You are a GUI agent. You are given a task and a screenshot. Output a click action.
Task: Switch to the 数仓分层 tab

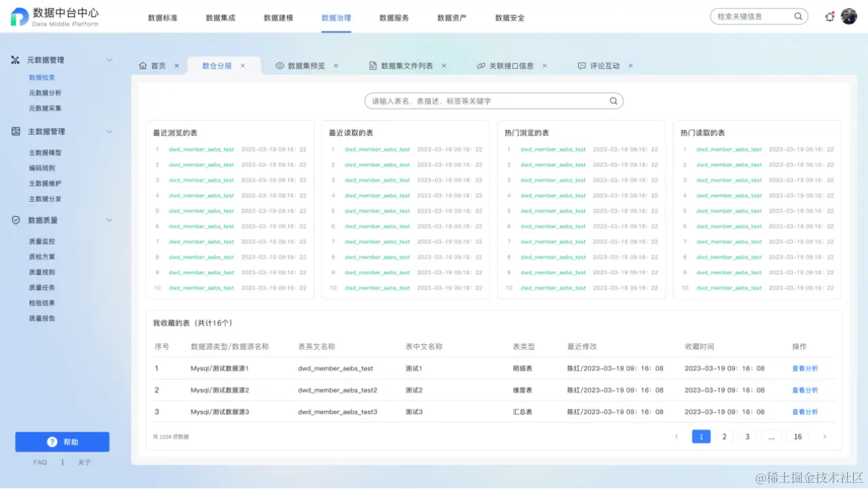click(218, 65)
